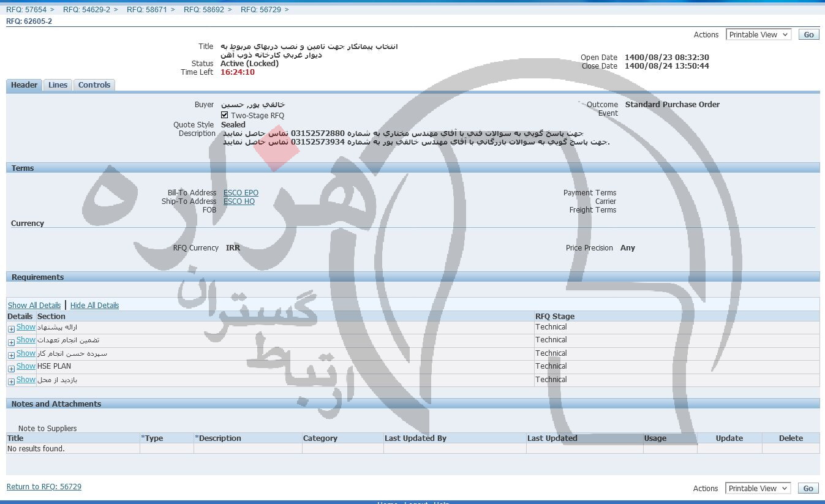Click plus icon beside تضمین انجام تعهدات
The width and height of the screenshot is (825, 504).
(x=11, y=342)
